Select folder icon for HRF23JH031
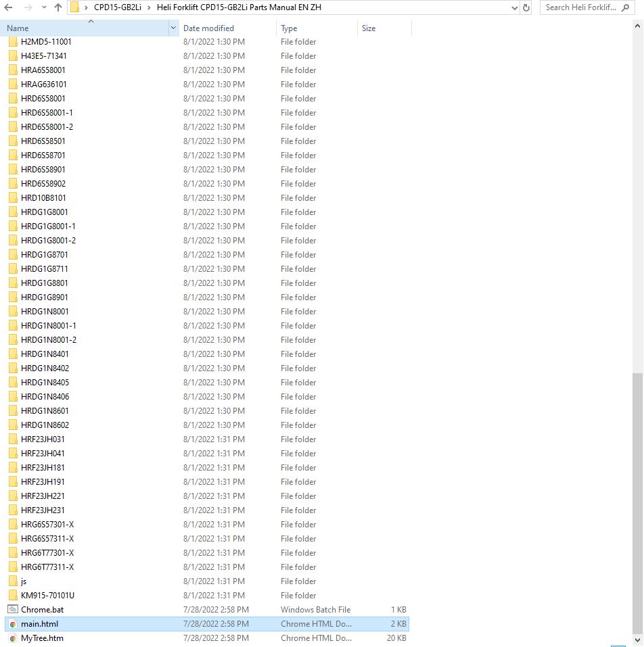644x647 pixels. tap(13, 439)
